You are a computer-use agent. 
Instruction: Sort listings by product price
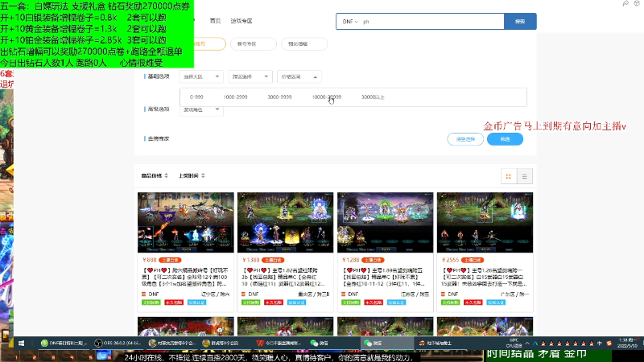pos(155,175)
